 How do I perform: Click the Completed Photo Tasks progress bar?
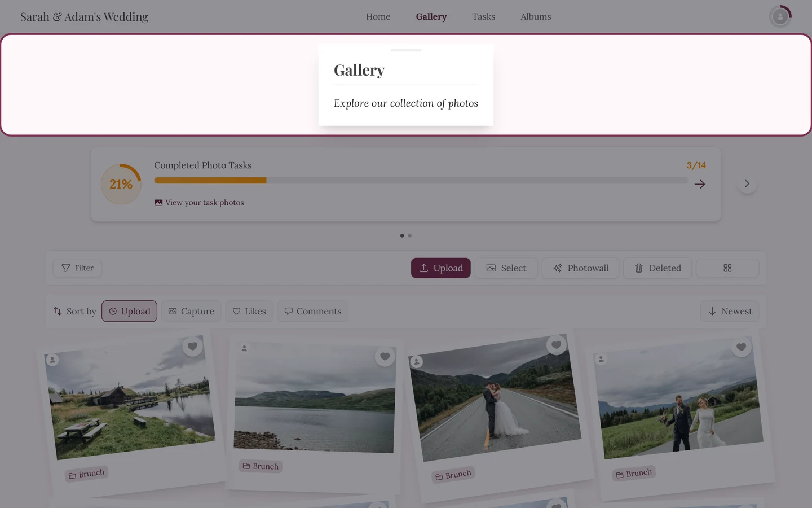[x=421, y=181]
